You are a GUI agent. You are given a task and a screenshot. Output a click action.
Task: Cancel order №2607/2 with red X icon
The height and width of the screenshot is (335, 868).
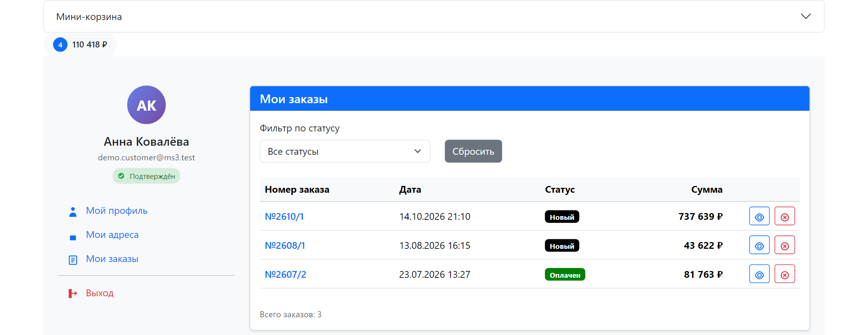point(784,274)
